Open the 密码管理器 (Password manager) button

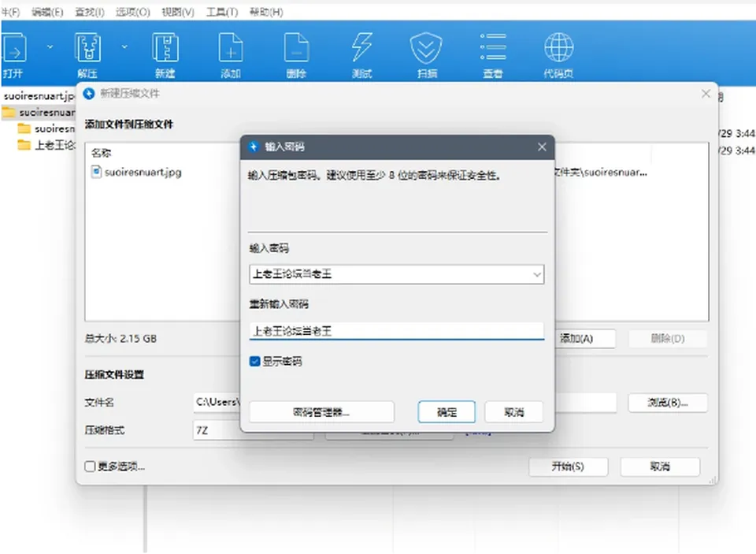point(321,412)
